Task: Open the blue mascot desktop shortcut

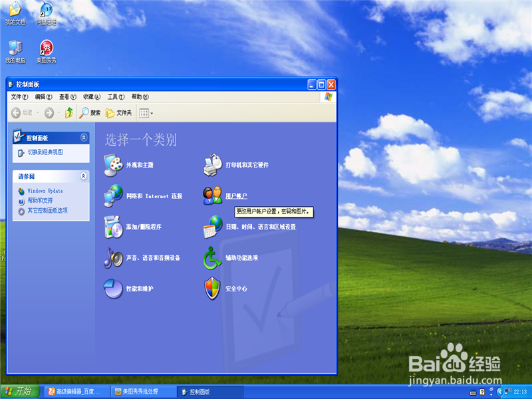Action: tap(47, 13)
